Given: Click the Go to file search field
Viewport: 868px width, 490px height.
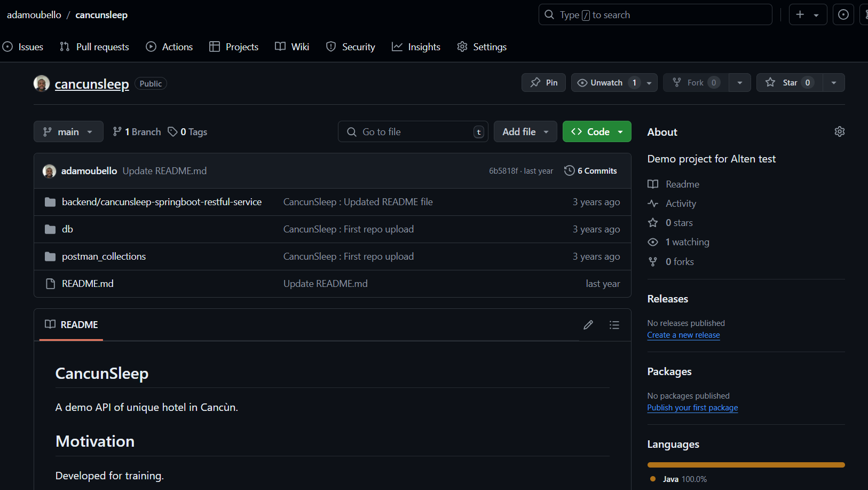Looking at the screenshot, I should pos(413,131).
